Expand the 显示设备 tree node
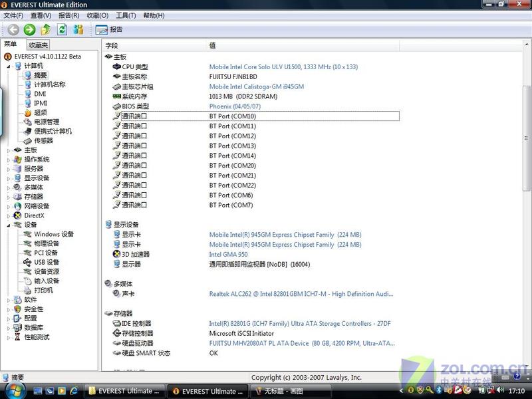 9,178
